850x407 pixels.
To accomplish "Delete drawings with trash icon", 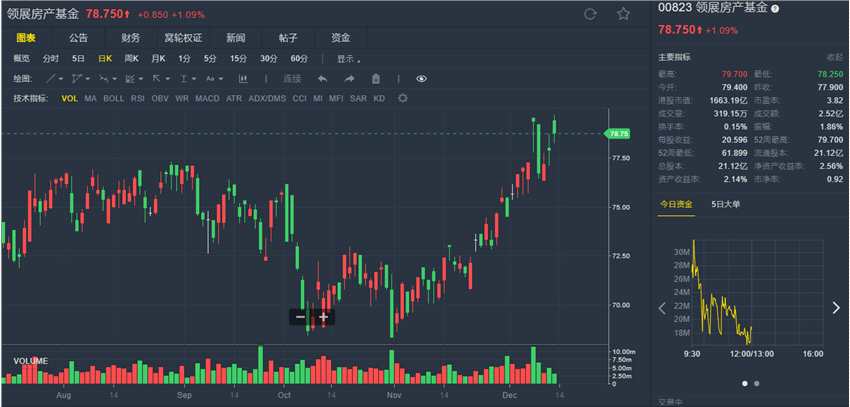I will pos(376,79).
